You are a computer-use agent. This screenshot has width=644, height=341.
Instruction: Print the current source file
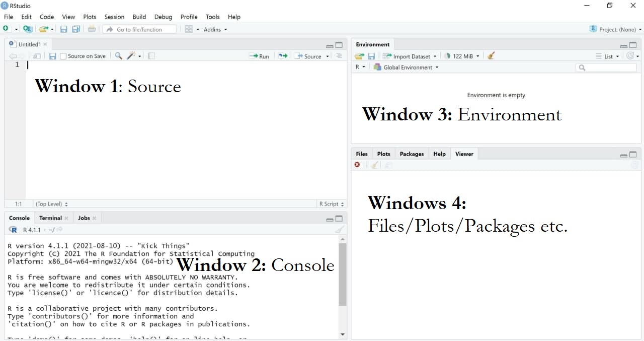point(92,29)
